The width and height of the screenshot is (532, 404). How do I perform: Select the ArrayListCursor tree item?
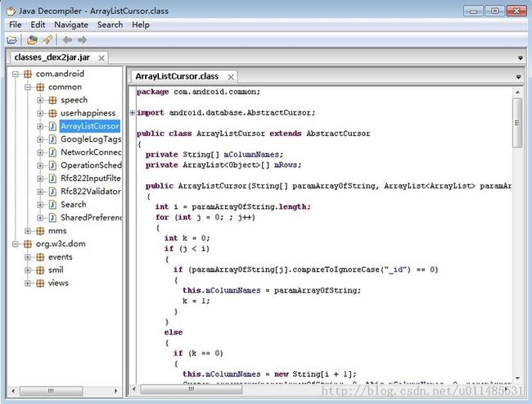(x=89, y=126)
